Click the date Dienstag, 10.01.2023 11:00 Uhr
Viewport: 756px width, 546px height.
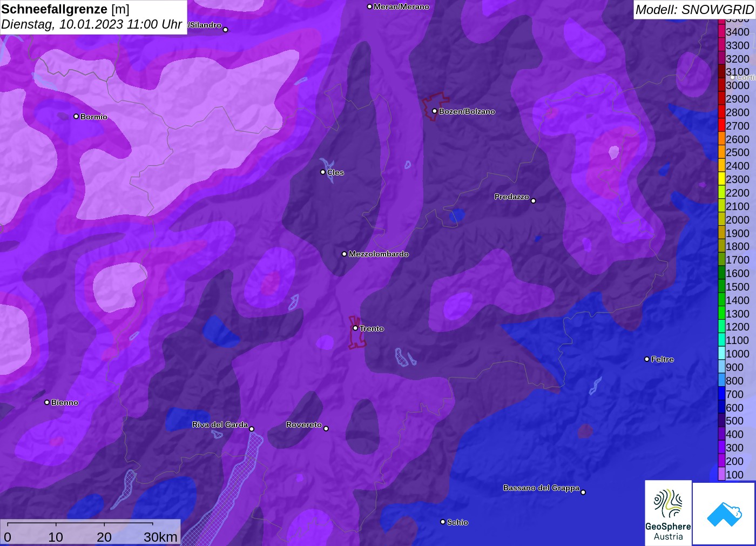point(92,24)
